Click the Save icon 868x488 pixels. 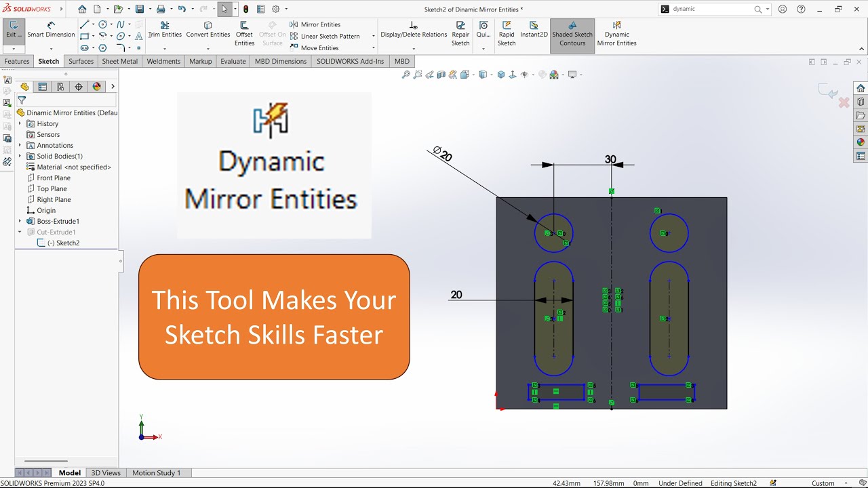[x=139, y=9]
